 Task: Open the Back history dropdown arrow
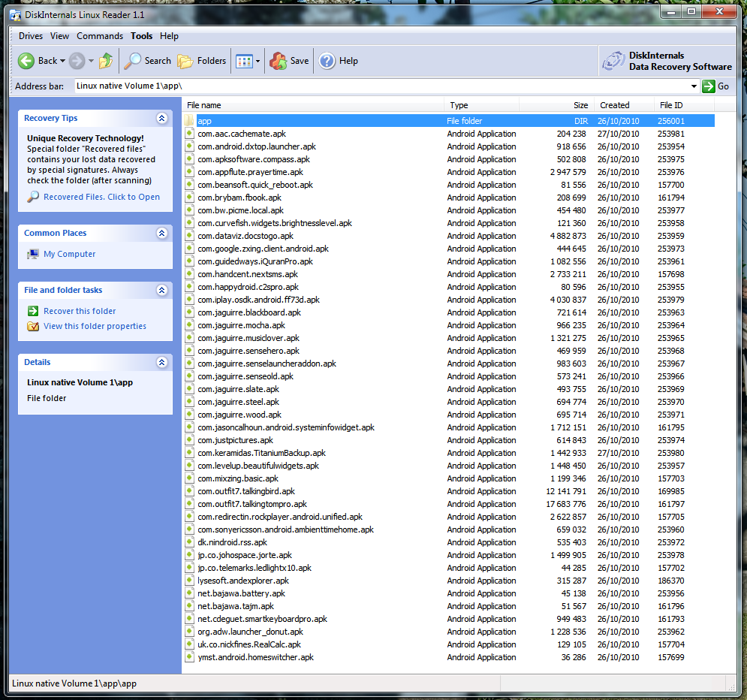62,62
